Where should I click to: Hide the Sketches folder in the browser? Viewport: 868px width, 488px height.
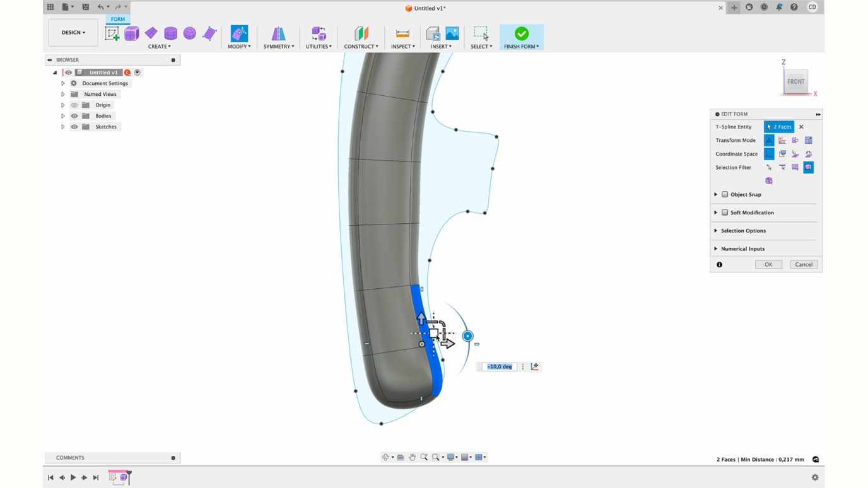point(74,127)
